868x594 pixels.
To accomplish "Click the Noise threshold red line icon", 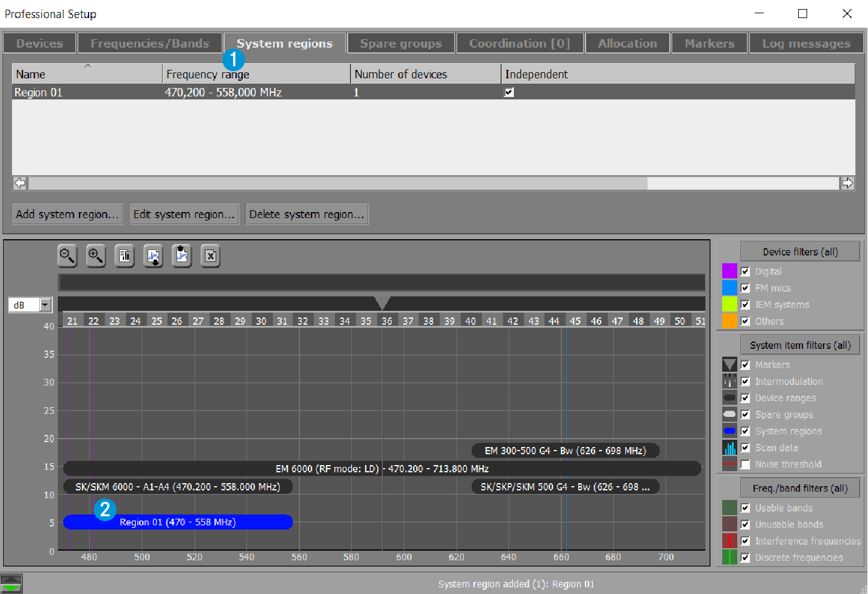I will tap(729, 464).
